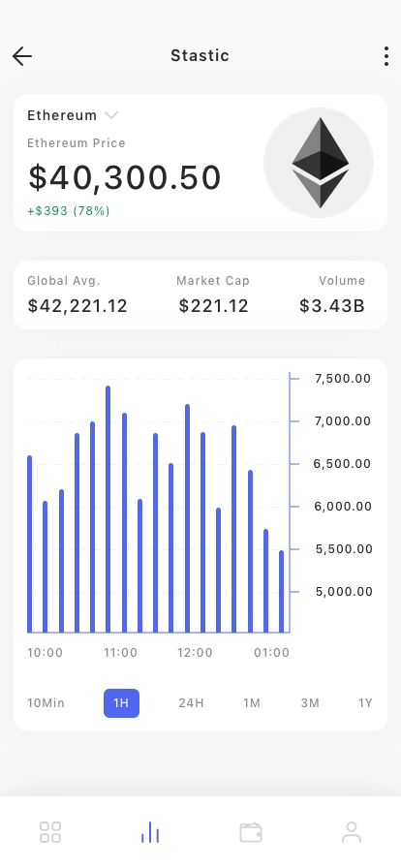Open the dashboard grid tab icon

point(50,832)
